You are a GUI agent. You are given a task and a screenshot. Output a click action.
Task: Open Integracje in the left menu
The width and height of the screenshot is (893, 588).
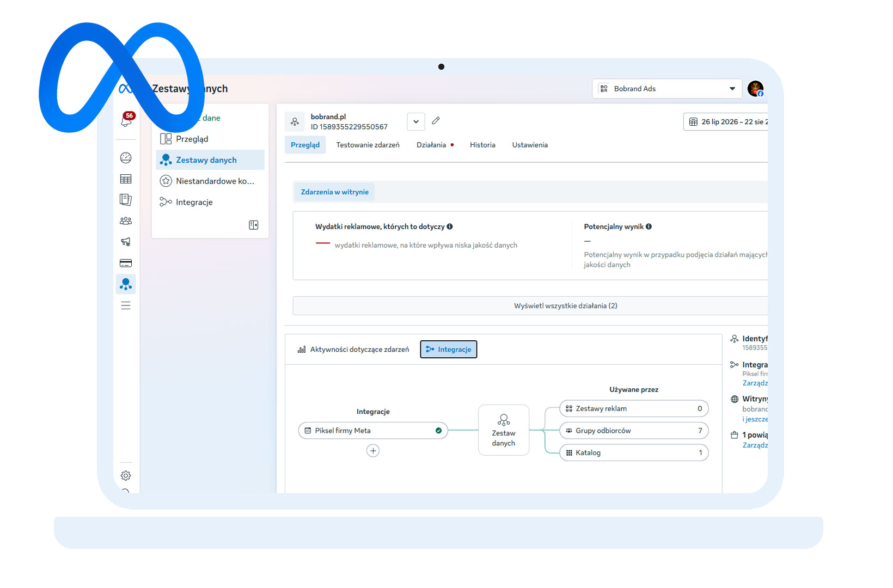[x=210, y=202]
